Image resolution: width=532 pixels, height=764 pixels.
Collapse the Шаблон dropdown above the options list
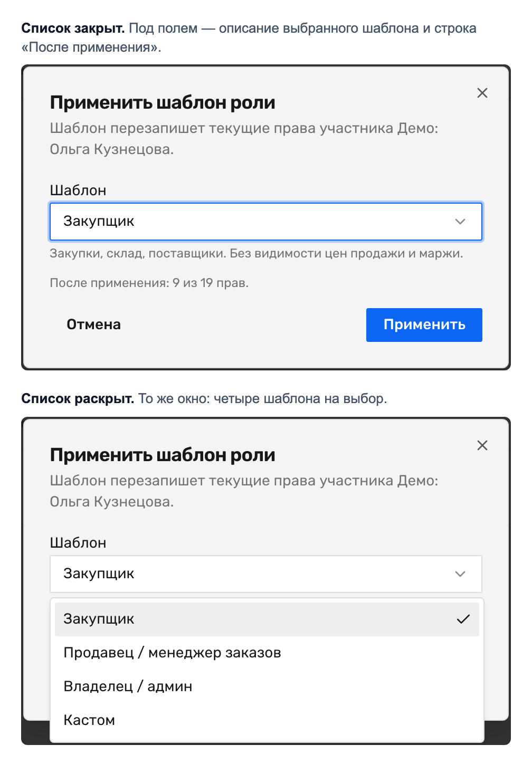point(266,574)
